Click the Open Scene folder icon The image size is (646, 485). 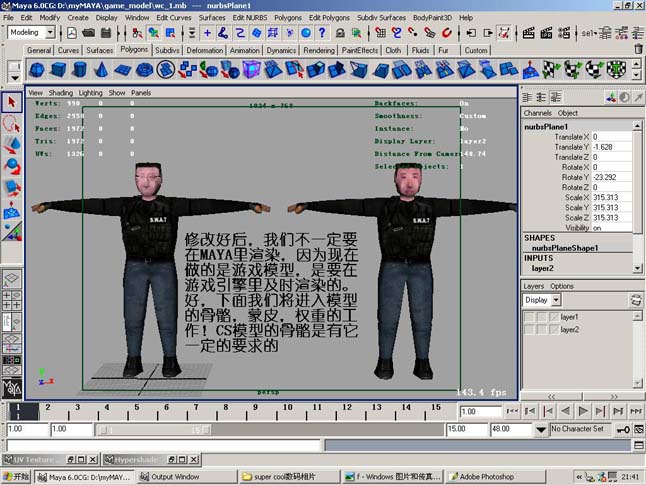pos(89,33)
